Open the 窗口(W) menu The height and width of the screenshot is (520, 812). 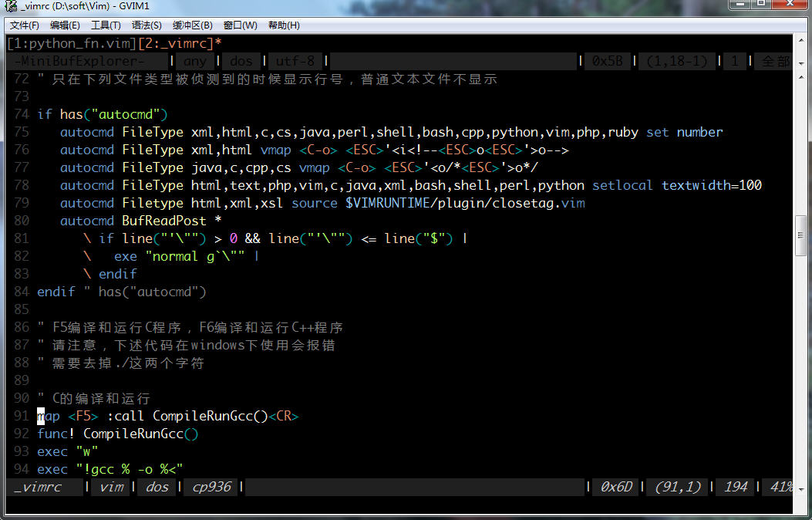pos(241,25)
